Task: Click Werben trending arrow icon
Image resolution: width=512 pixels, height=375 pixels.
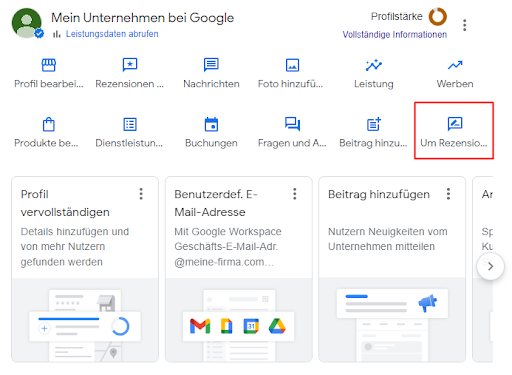Action: pos(455,65)
